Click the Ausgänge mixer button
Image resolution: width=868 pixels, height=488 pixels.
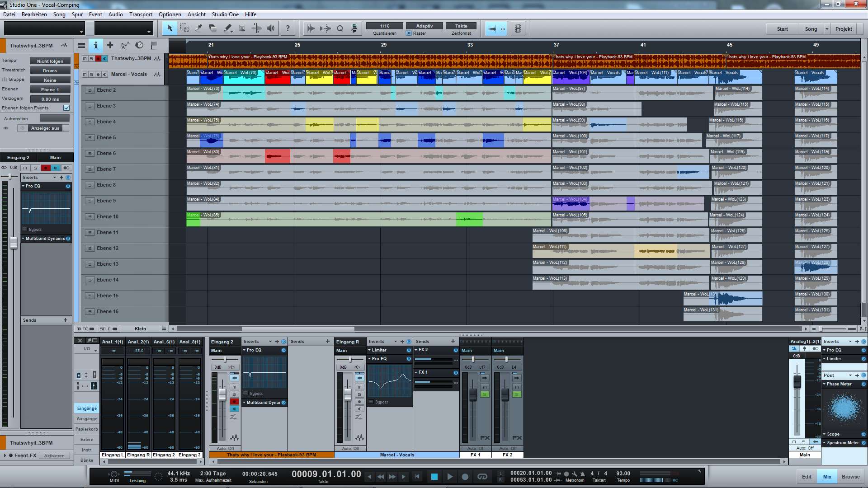coord(87,418)
